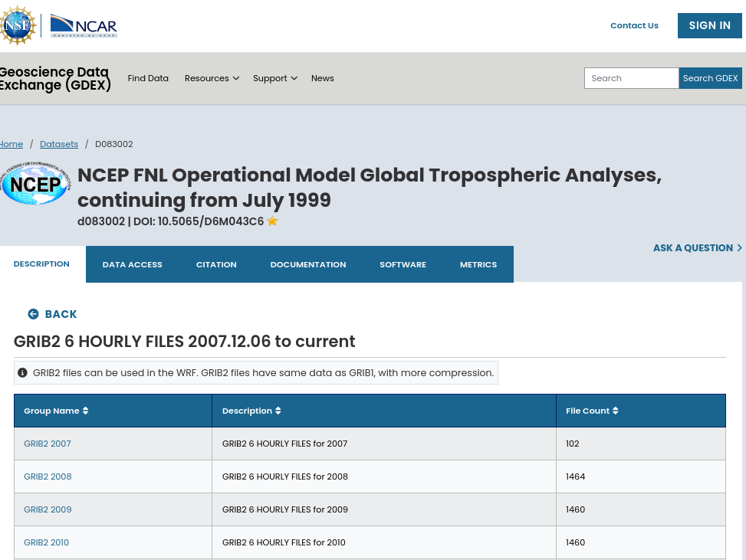The height and width of the screenshot is (560, 746).
Task: Click the Search GDEX button
Action: (710, 78)
